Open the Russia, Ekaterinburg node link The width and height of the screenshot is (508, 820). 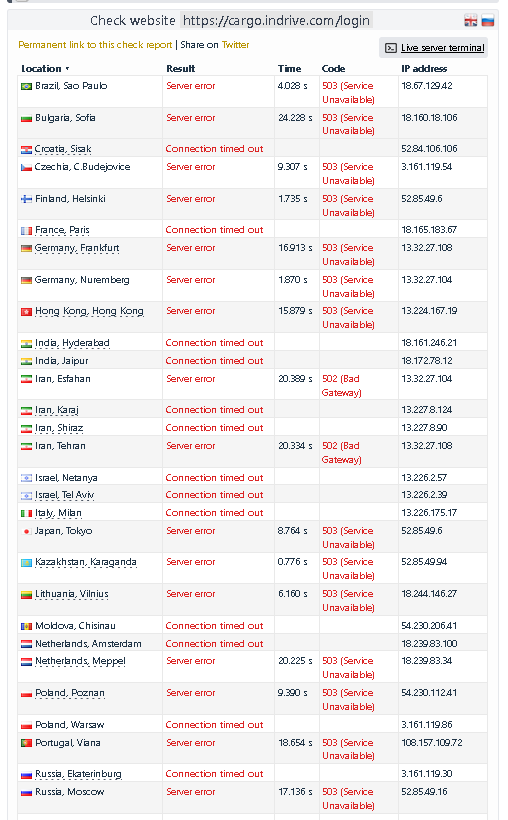click(78, 774)
